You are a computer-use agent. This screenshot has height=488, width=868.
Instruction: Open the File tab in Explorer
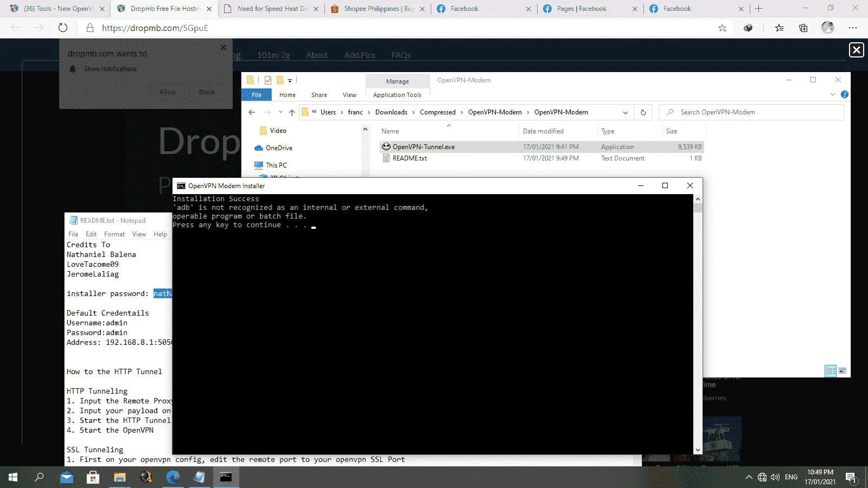(x=257, y=95)
